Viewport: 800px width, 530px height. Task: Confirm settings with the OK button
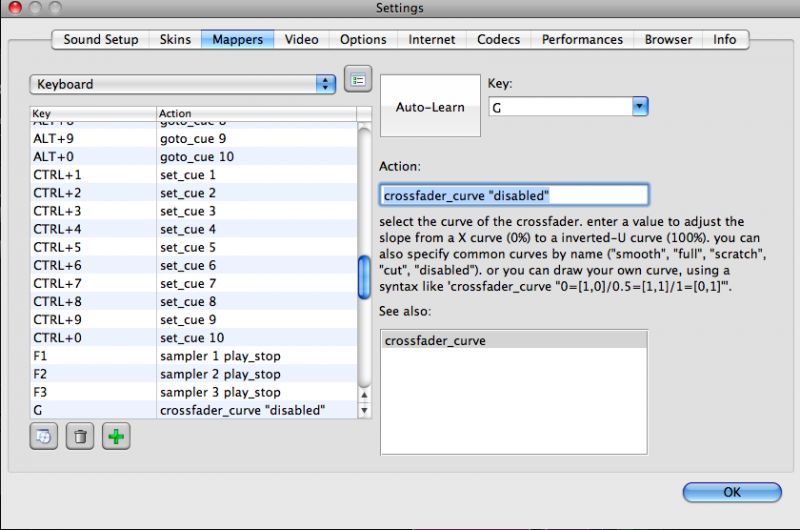pos(731,492)
